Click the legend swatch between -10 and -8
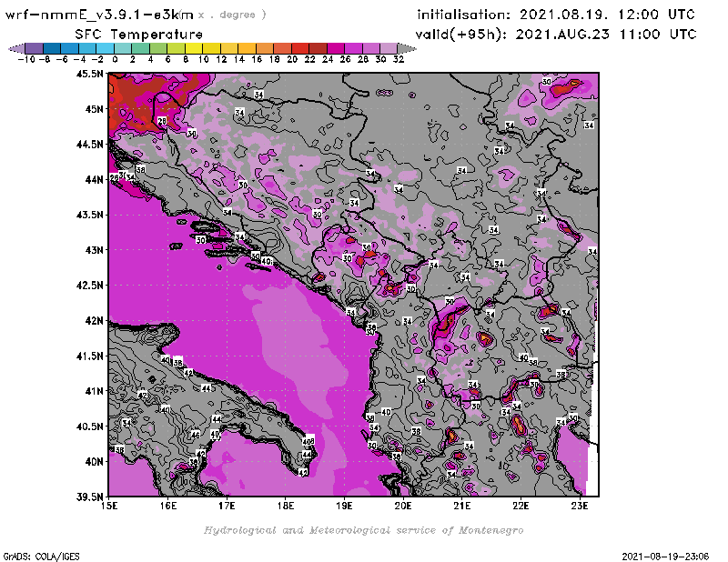The width and height of the screenshot is (728, 562). pyautogui.click(x=34, y=48)
